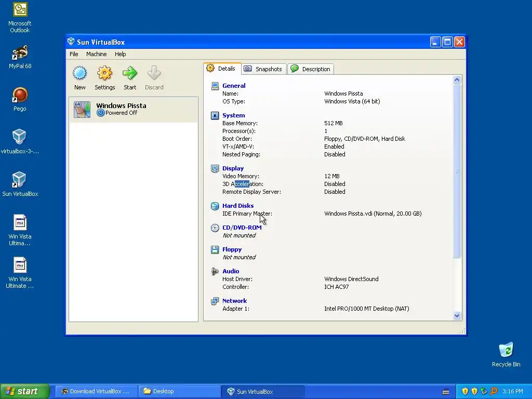532x399 pixels.
Task: Click the Boot Order label
Action: (x=237, y=138)
